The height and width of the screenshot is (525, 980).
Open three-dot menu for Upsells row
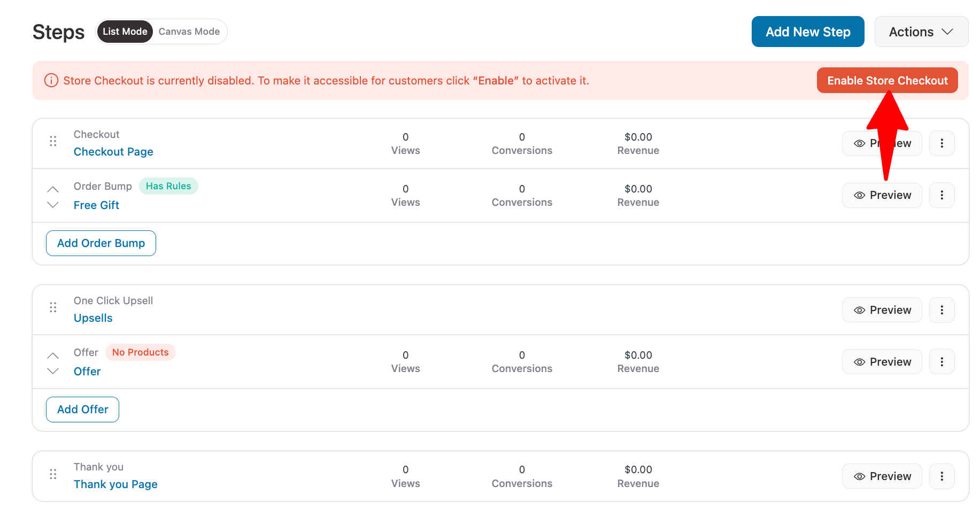pyautogui.click(x=942, y=310)
